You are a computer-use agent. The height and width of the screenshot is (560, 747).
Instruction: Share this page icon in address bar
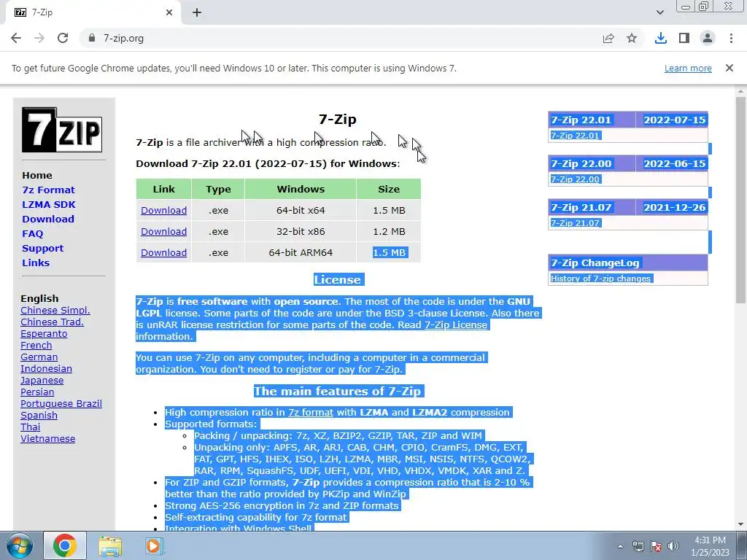[x=608, y=38]
